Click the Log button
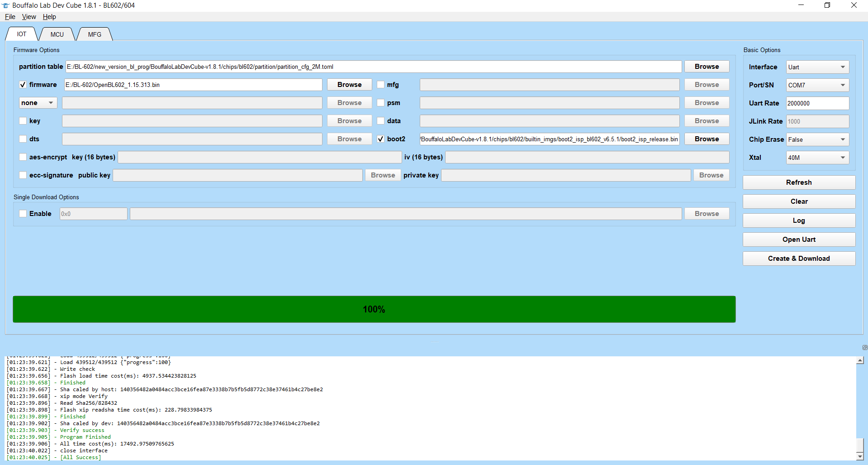This screenshot has height=465, width=868. [x=799, y=221]
